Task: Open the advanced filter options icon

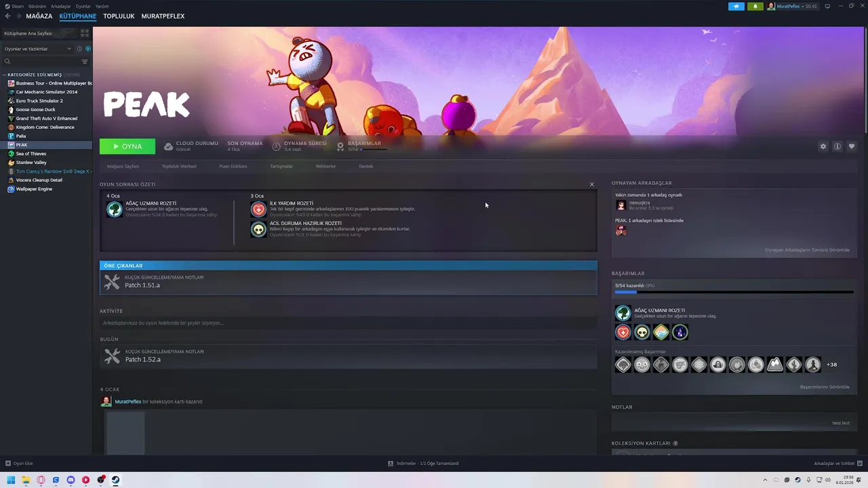Action: (x=85, y=62)
